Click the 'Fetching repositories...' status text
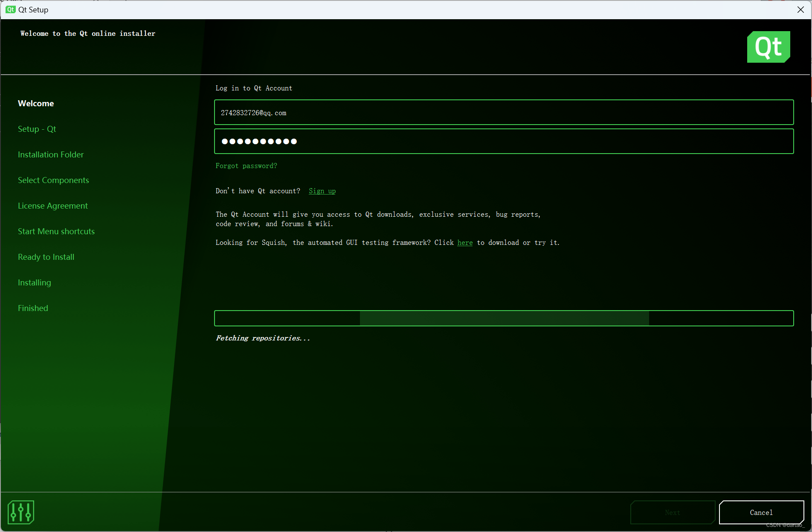This screenshot has height=532, width=812. (263, 338)
